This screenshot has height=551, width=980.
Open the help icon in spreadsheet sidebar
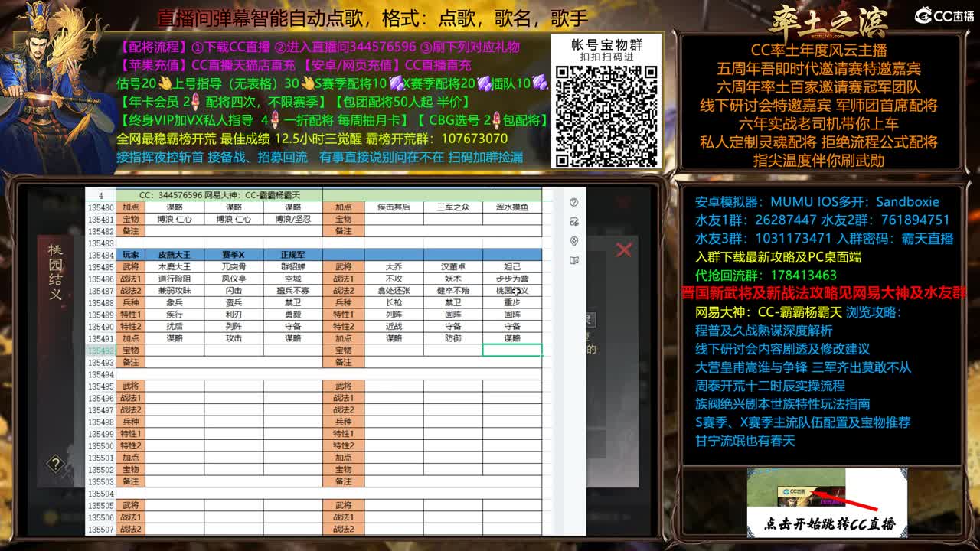click(x=574, y=202)
